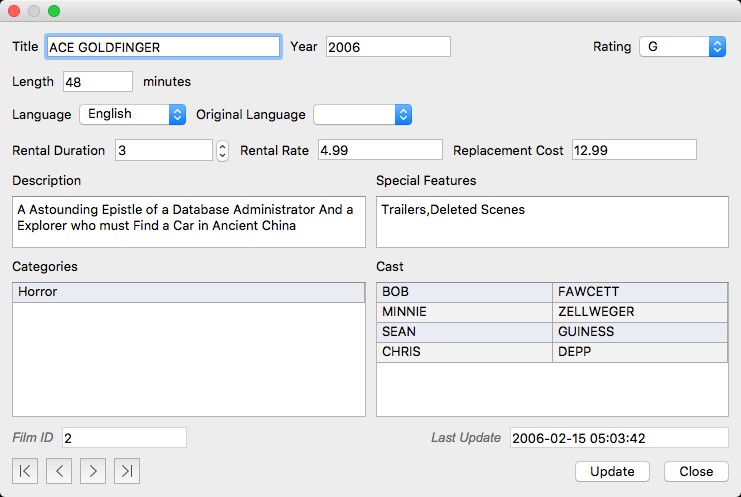
Task: Select the Length minutes field
Action: [x=97, y=82]
